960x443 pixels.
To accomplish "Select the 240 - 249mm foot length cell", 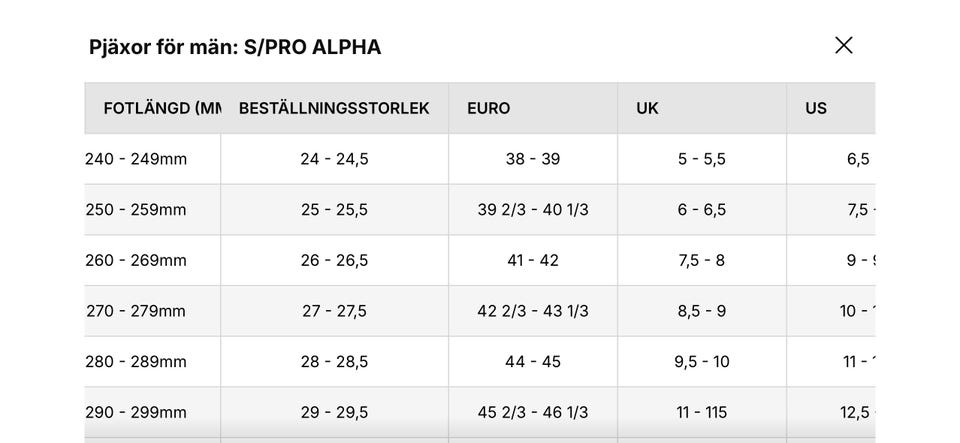I will [137, 159].
